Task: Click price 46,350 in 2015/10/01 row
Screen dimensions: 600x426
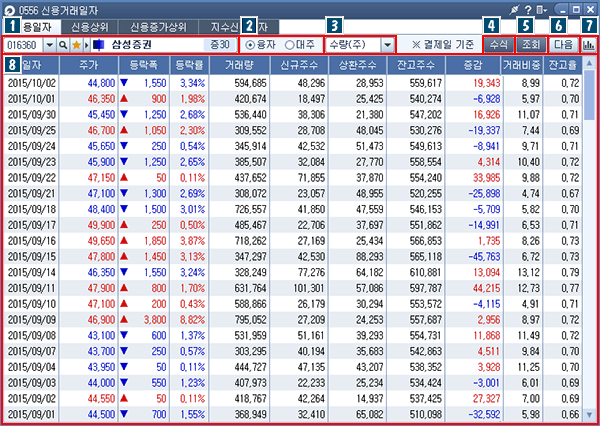Action: [x=101, y=99]
